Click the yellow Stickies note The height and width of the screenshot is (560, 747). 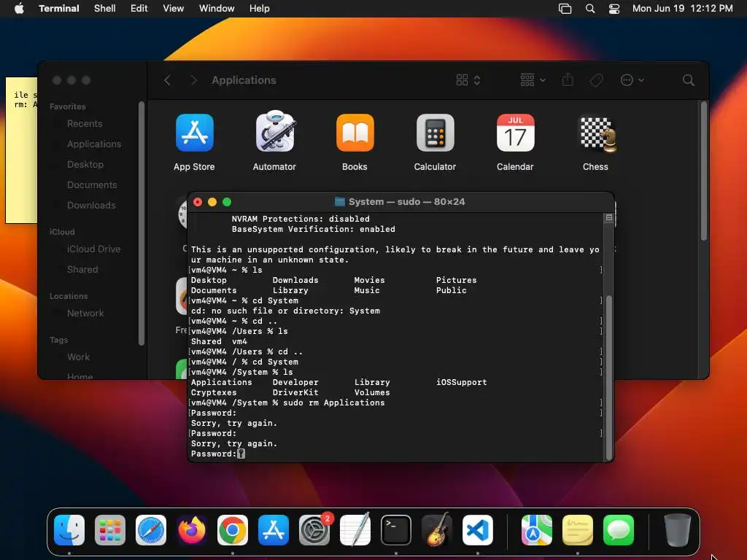pos(21,150)
